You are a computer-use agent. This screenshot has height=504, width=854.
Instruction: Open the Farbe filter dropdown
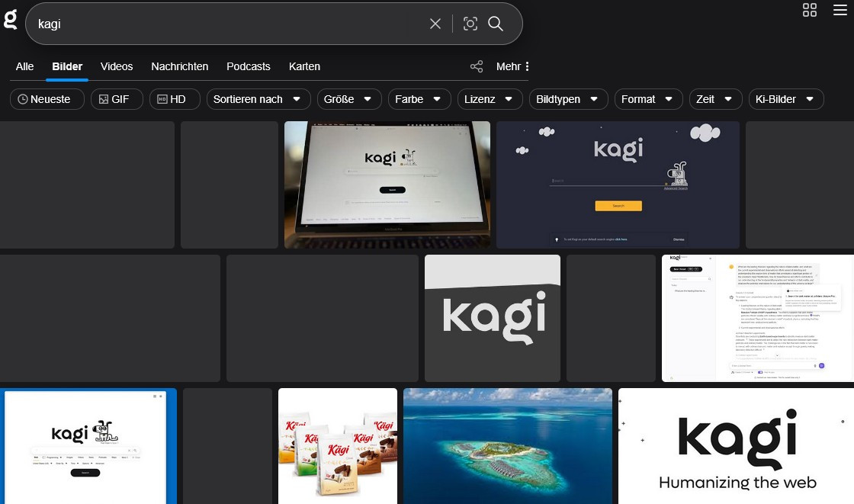(419, 99)
